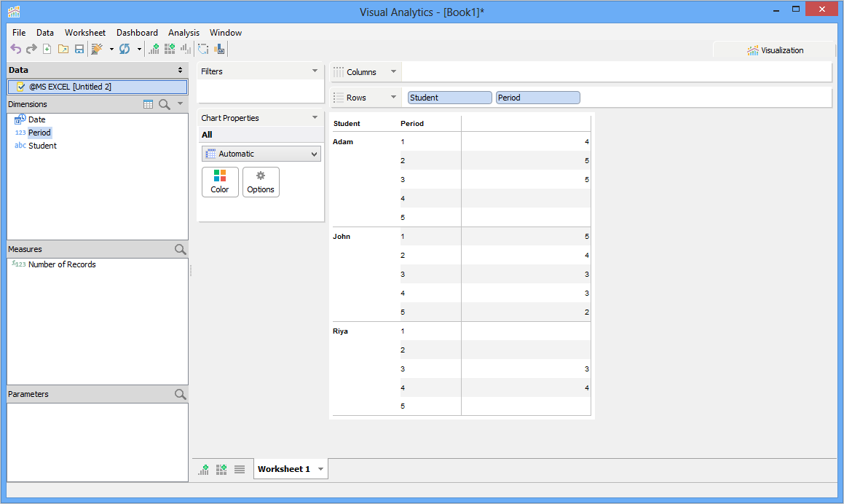Click the numeric icon beside Number of Records
Screen dimensions: 844x504
(19, 264)
